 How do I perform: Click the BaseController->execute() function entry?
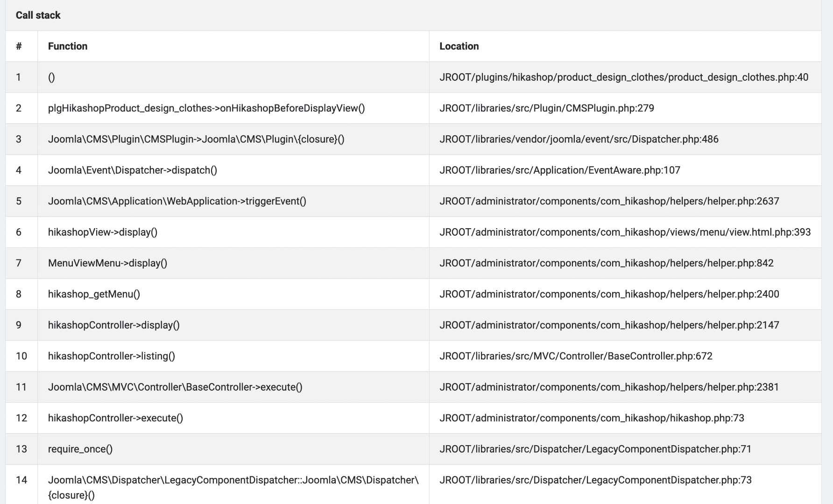click(175, 387)
